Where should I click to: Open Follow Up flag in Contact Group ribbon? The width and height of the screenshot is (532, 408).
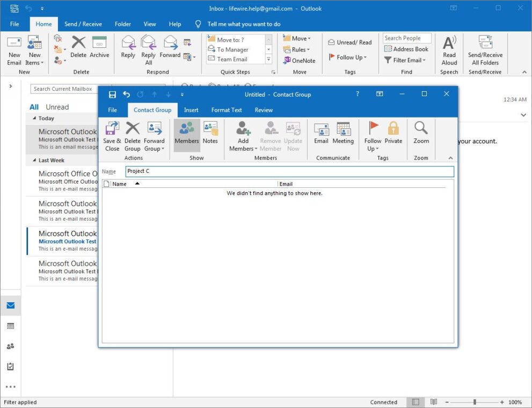tap(373, 136)
